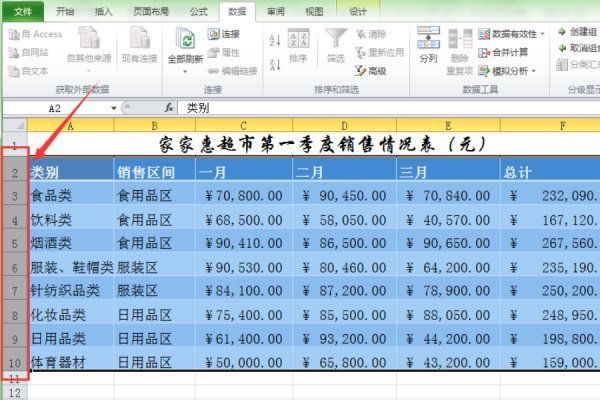Click header cell 二月

[x=344, y=168]
